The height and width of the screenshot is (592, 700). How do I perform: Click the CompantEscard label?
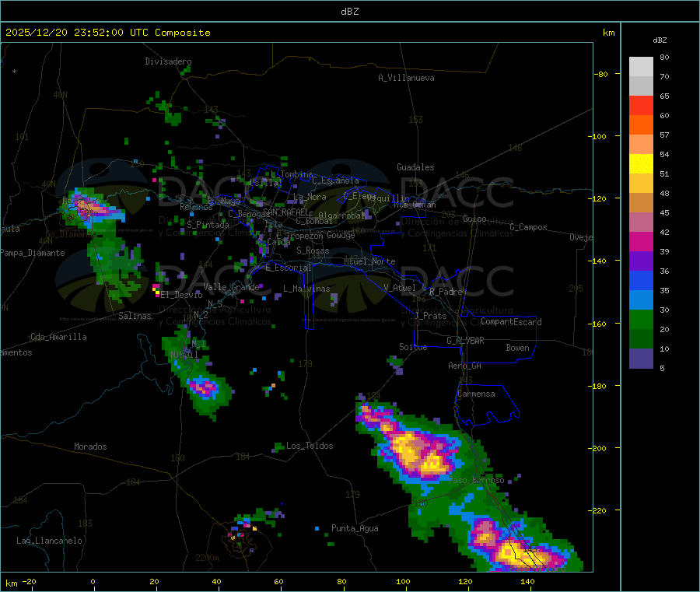tap(511, 321)
